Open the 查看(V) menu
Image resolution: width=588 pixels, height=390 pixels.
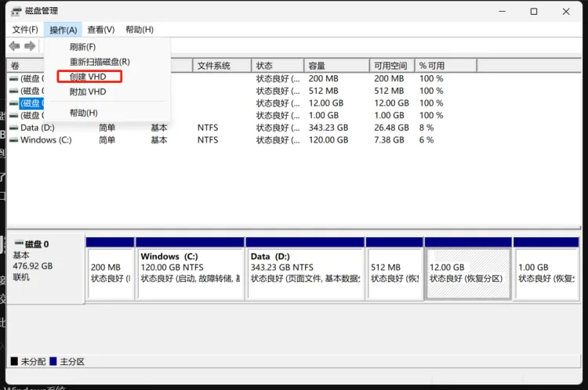[100, 30]
